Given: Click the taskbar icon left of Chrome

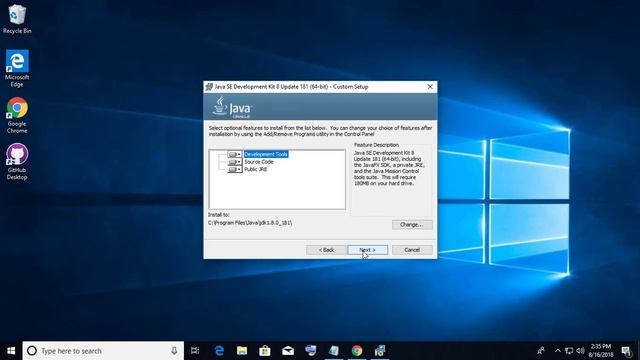Looking at the screenshot, I should pos(334,351).
